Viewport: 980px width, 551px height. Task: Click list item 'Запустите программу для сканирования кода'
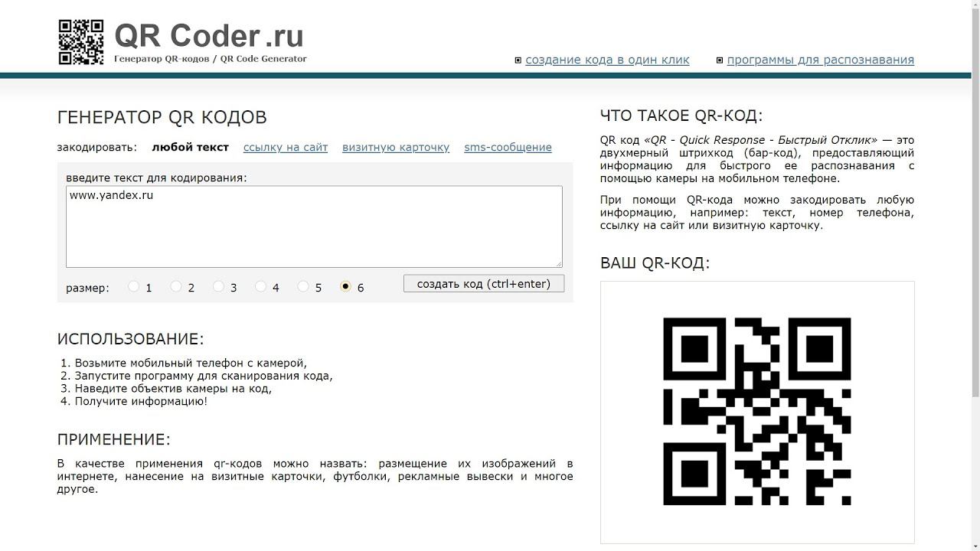coord(204,376)
